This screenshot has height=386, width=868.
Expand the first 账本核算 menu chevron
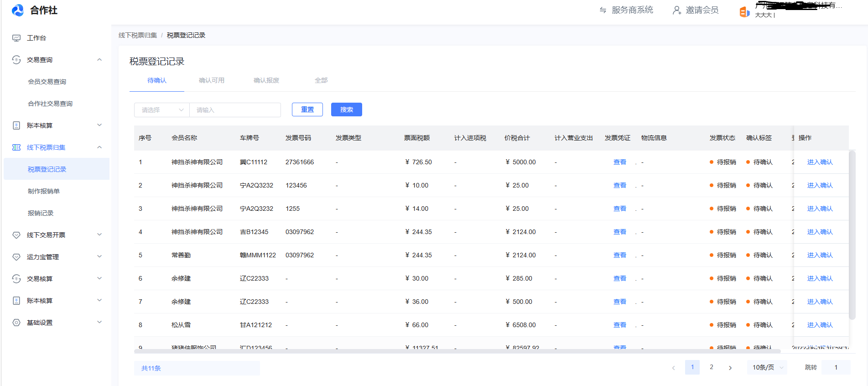(99, 125)
